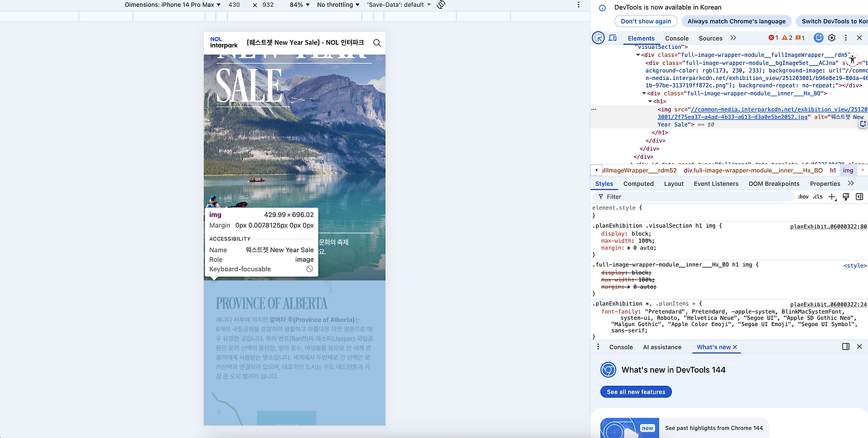
Task: Show more DevTools panels with the chevron
Action: pos(733,38)
